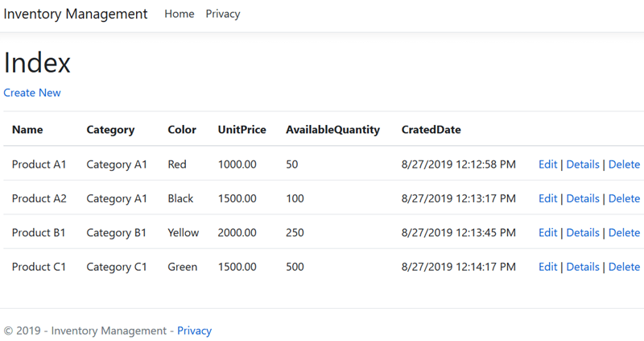644x341 pixels.
Task: Click the Index page heading
Action: (x=37, y=63)
